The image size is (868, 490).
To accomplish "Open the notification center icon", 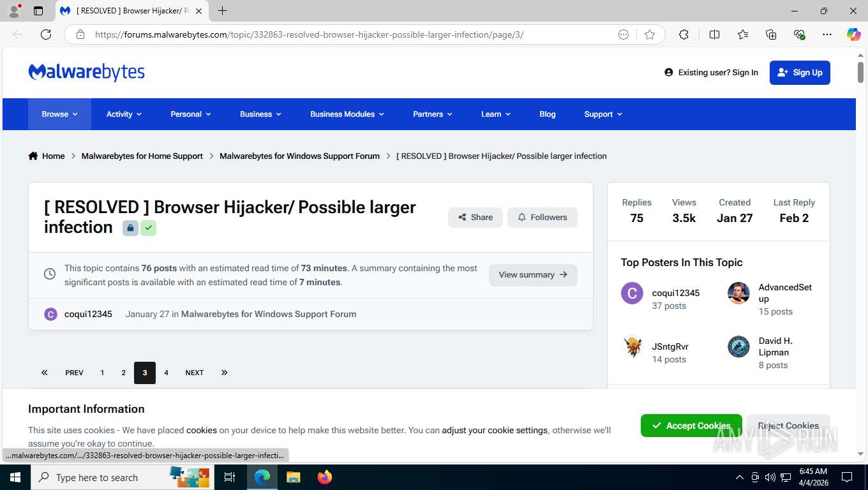I will 847,477.
